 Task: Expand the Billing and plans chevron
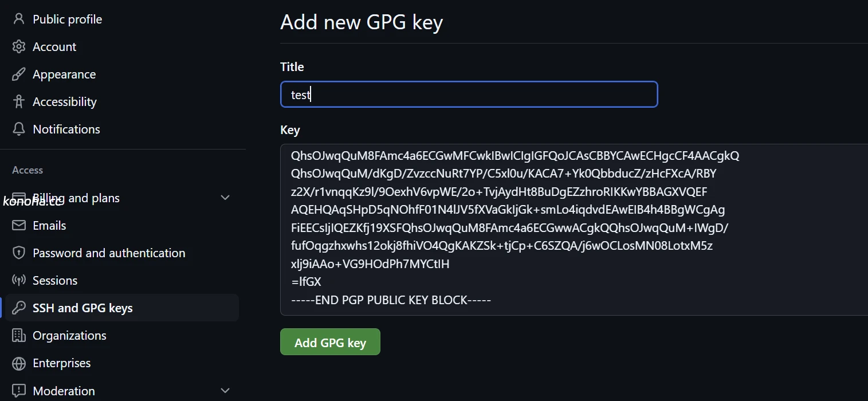coord(226,198)
